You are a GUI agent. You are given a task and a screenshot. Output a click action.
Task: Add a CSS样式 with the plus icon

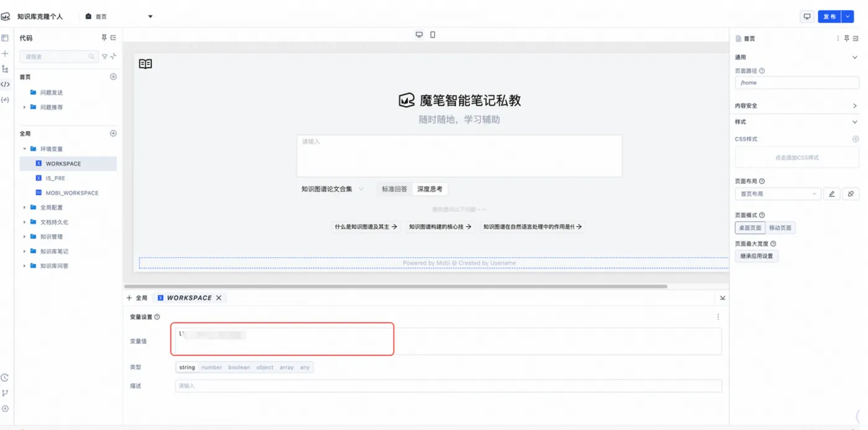(x=856, y=139)
